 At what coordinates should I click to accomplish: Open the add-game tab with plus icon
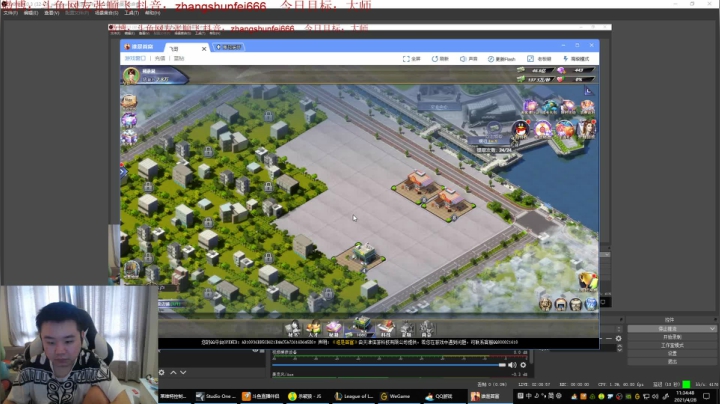coord(228,47)
